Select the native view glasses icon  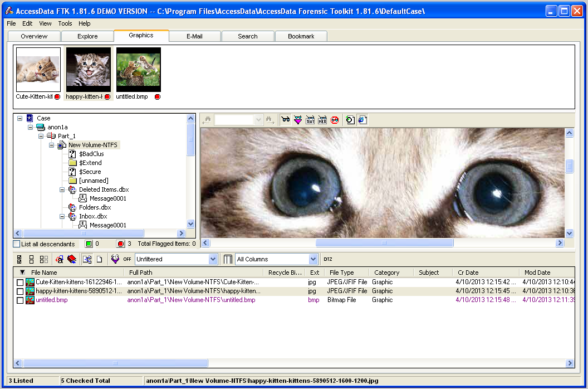click(x=286, y=120)
